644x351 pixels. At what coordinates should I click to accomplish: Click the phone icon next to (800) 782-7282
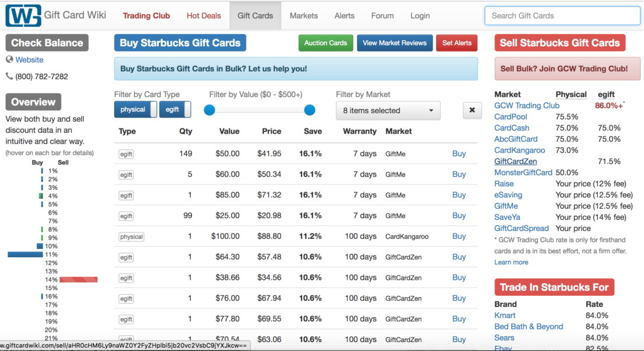pos(9,76)
